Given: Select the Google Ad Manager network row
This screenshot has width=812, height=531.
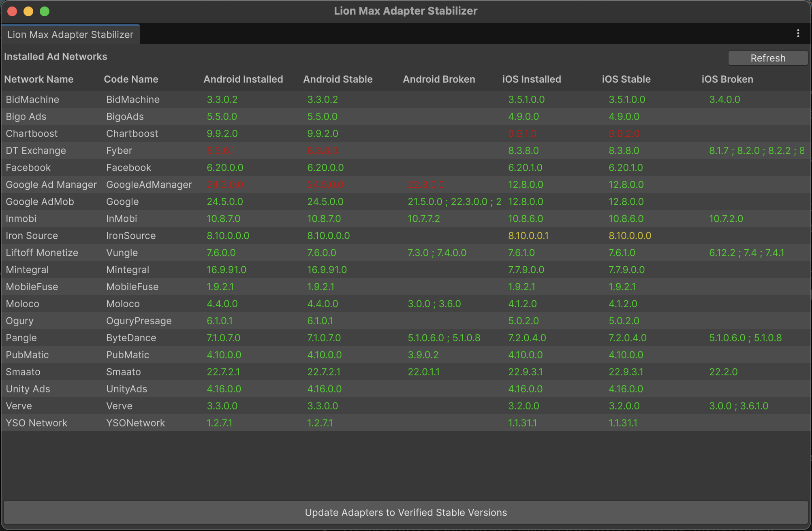Looking at the screenshot, I should 51,185.
